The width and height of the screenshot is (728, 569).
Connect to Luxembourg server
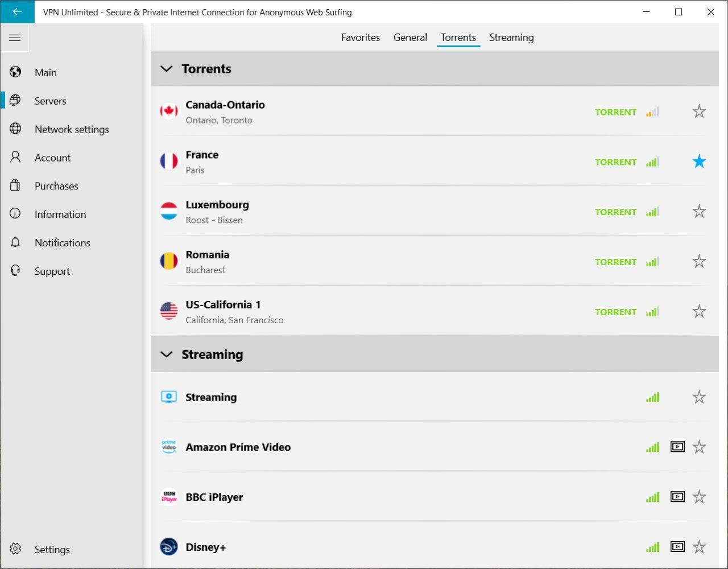(435, 212)
